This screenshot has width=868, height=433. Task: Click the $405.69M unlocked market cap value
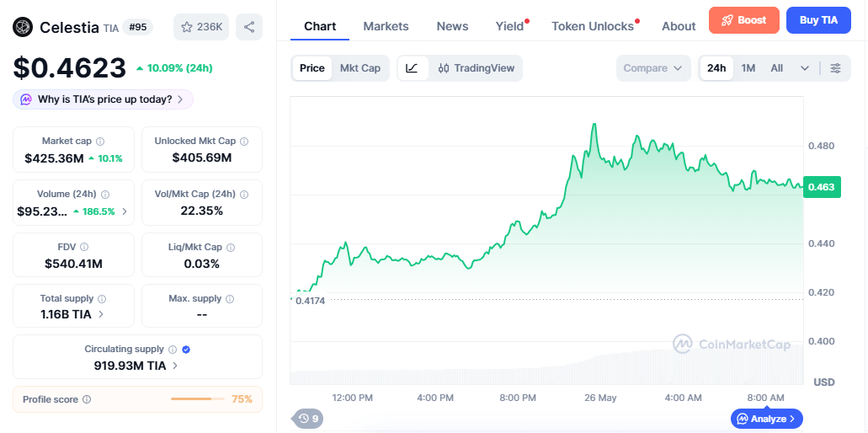202,158
